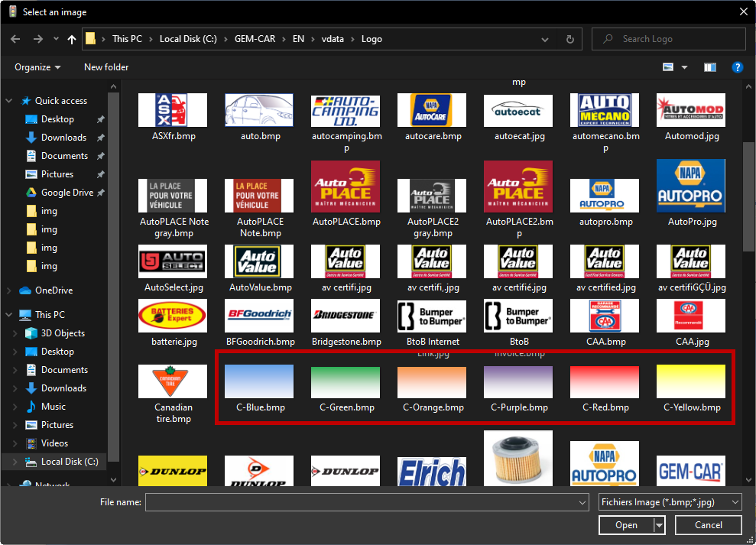Show the preview pane

tap(709, 67)
